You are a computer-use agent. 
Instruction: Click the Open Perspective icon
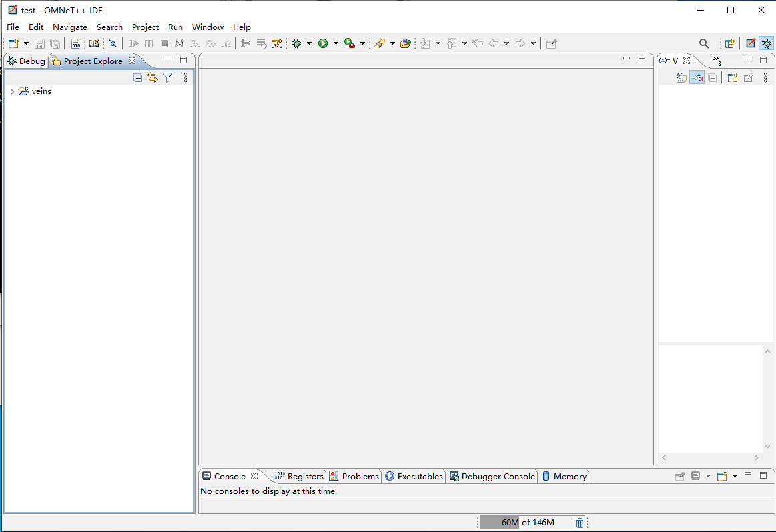(x=729, y=43)
